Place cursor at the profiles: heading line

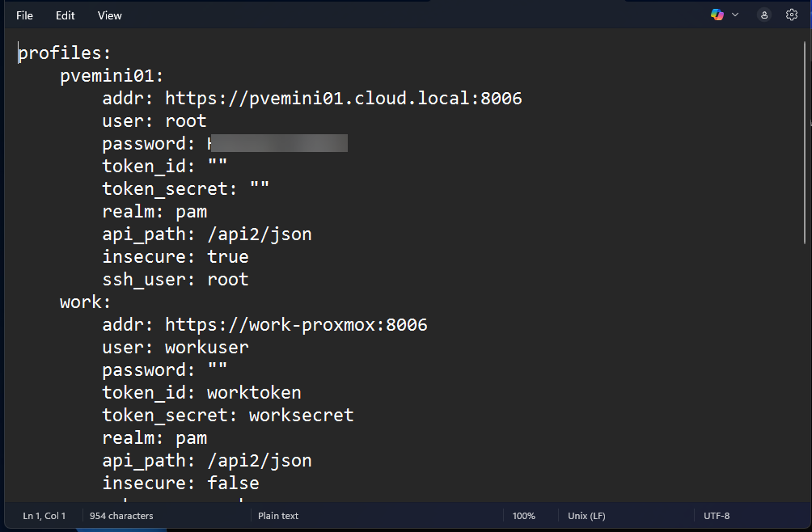pyautogui.click(x=63, y=53)
